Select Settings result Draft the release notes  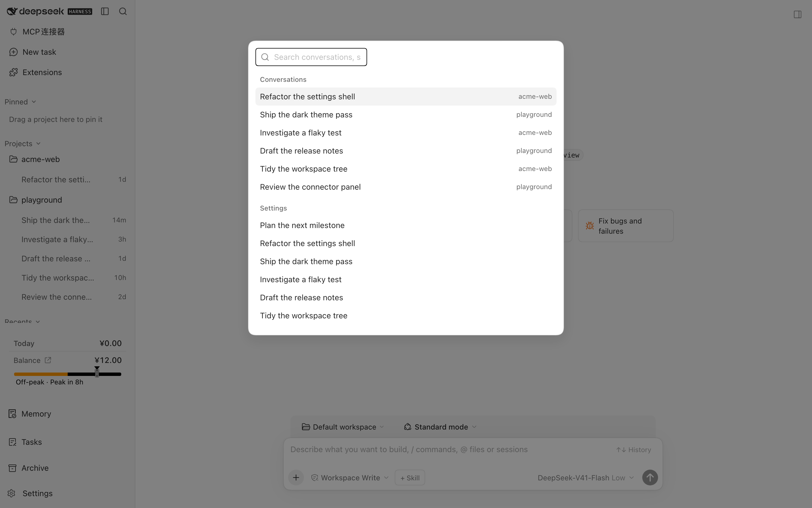406,298
